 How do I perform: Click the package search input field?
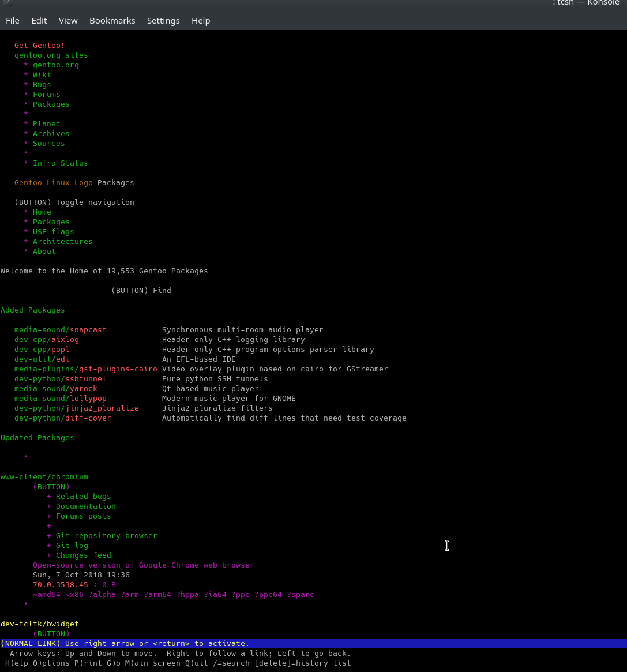pyautogui.click(x=60, y=291)
